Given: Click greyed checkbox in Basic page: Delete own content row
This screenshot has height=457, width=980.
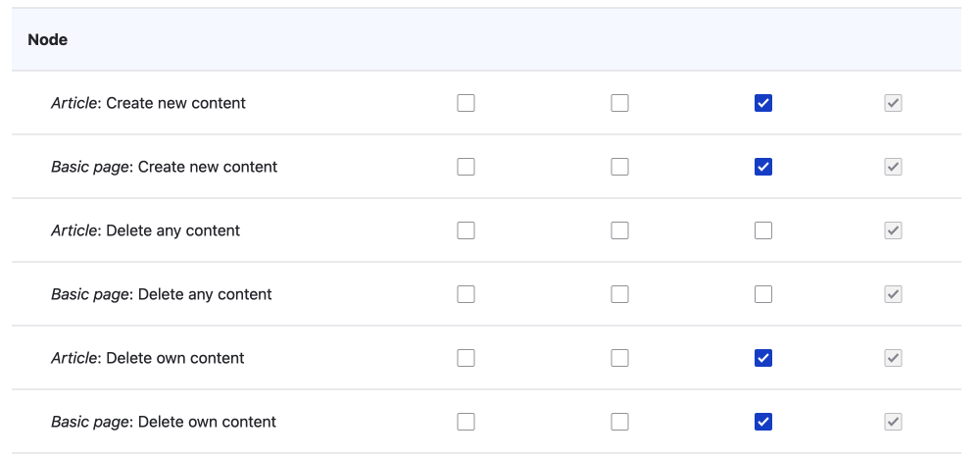Looking at the screenshot, I should coord(893,422).
